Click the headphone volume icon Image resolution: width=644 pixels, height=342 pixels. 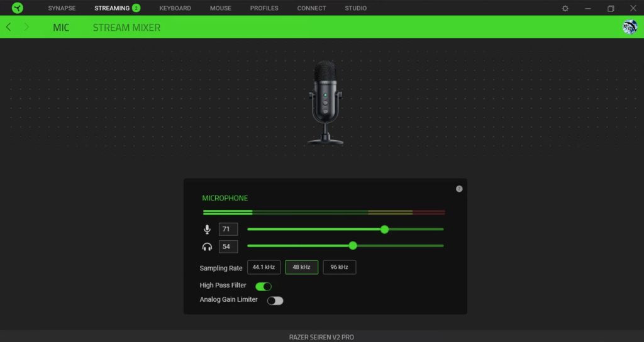207,246
